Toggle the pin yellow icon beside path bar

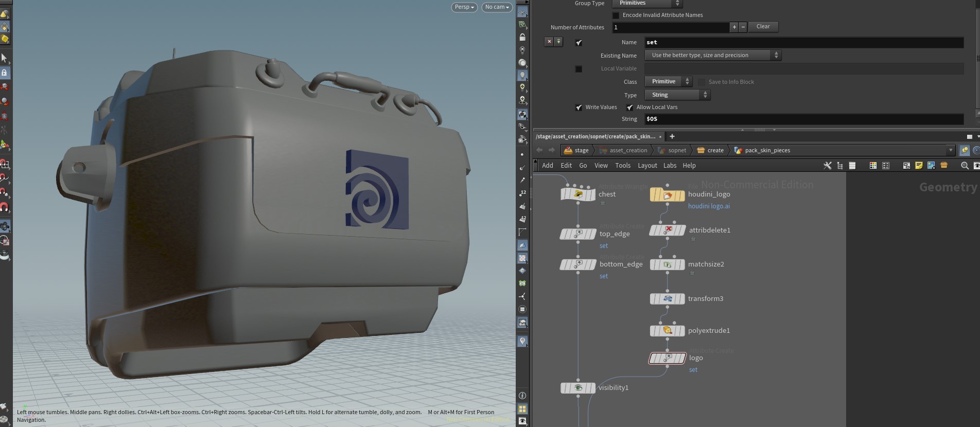click(965, 150)
